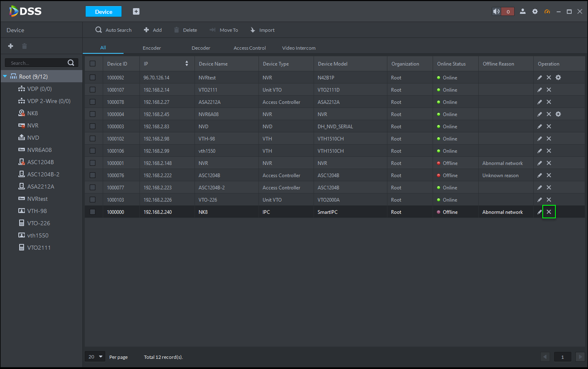The width and height of the screenshot is (588, 369).
Task: Click the page number input field
Action: tap(562, 357)
